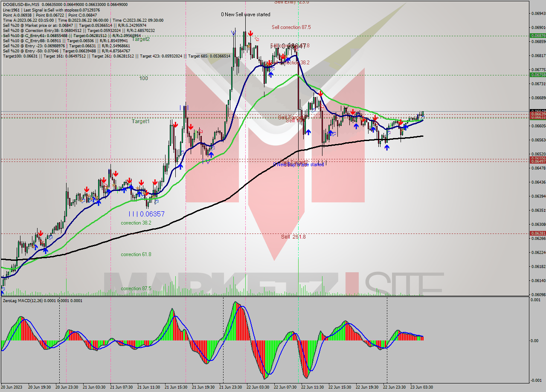This screenshot has height=392, width=546.
Task: Click the '21 Jun 15:30' time axis label
Action: point(176,387)
